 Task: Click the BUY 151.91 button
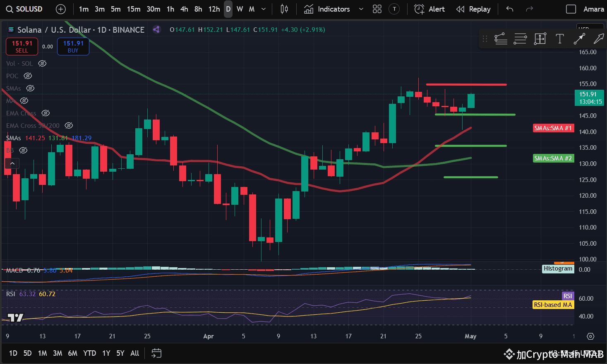pyautogui.click(x=73, y=46)
